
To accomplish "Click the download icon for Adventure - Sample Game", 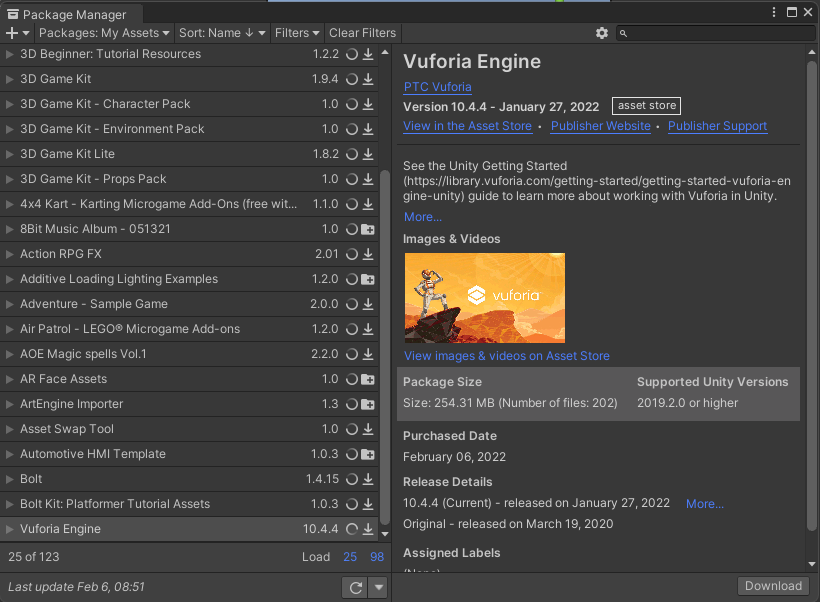I will click(368, 304).
